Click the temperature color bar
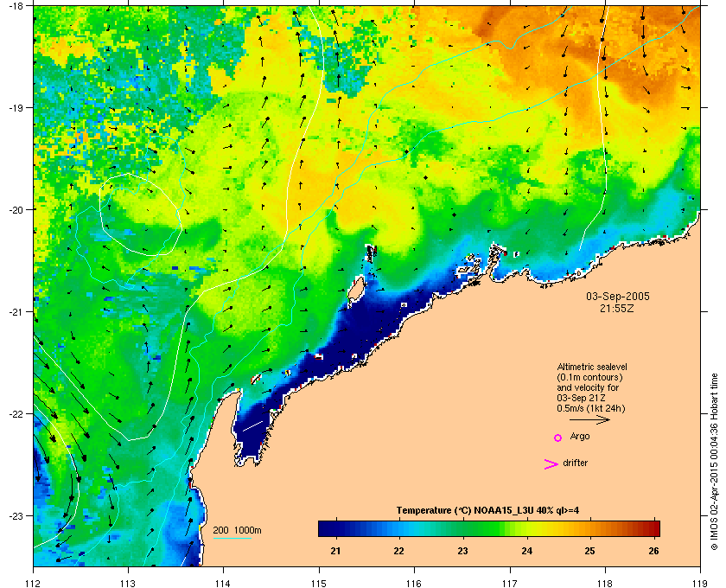Image resolution: width=726 pixels, height=588 pixels. (489, 528)
